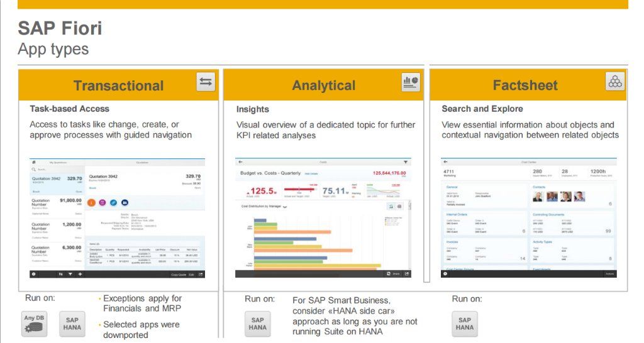This screenshot has width=644, height=343.
Task: Click the SAP HANA badge under Transactional
Action: (72, 324)
